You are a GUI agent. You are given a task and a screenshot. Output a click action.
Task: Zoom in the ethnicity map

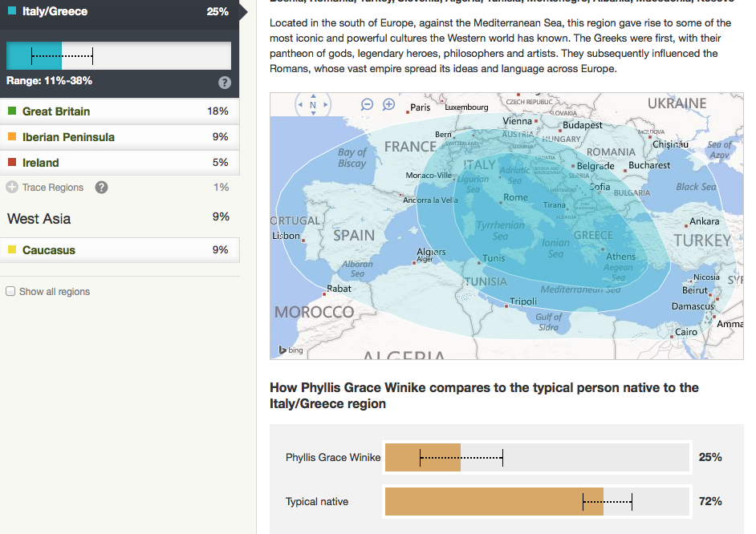coord(388,104)
